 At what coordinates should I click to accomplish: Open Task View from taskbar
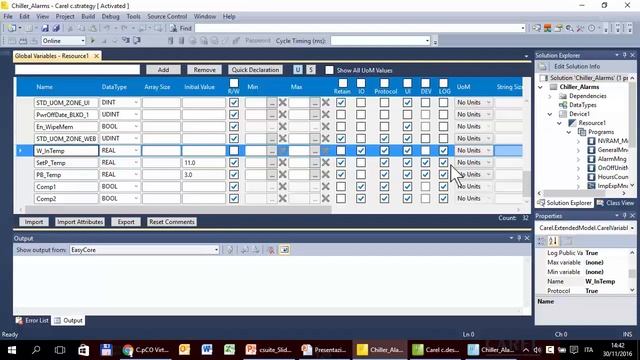coord(60,350)
